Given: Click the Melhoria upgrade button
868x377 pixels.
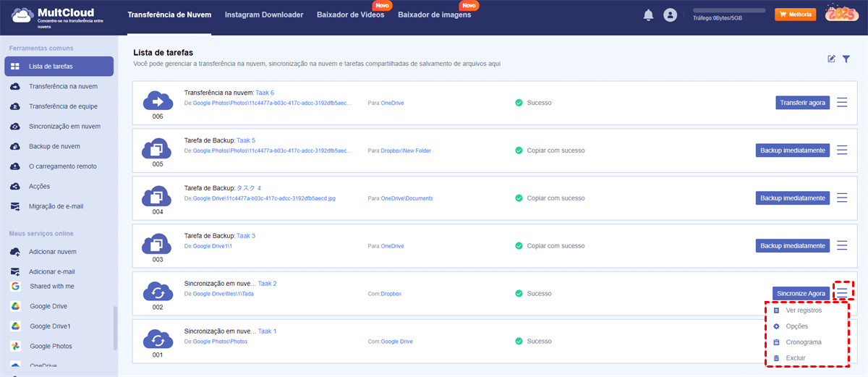Looking at the screenshot, I should coord(795,14).
